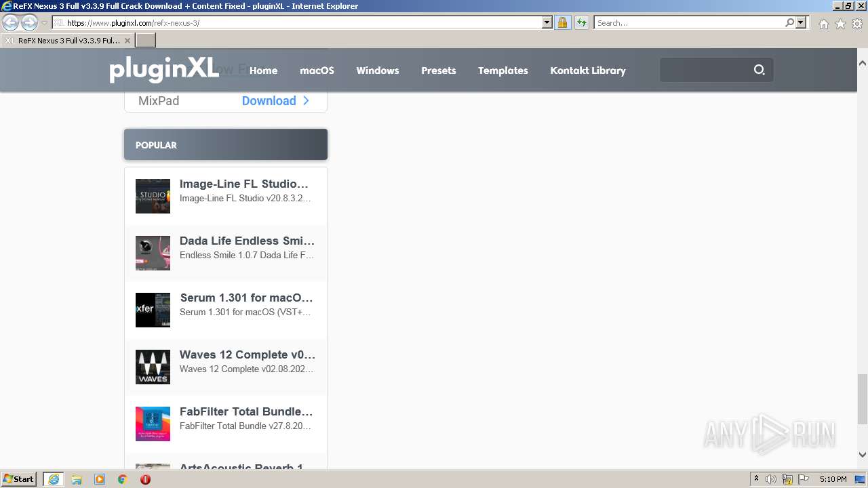
Task: Open the Waves logo thumbnail
Action: click(x=153, y=367)
